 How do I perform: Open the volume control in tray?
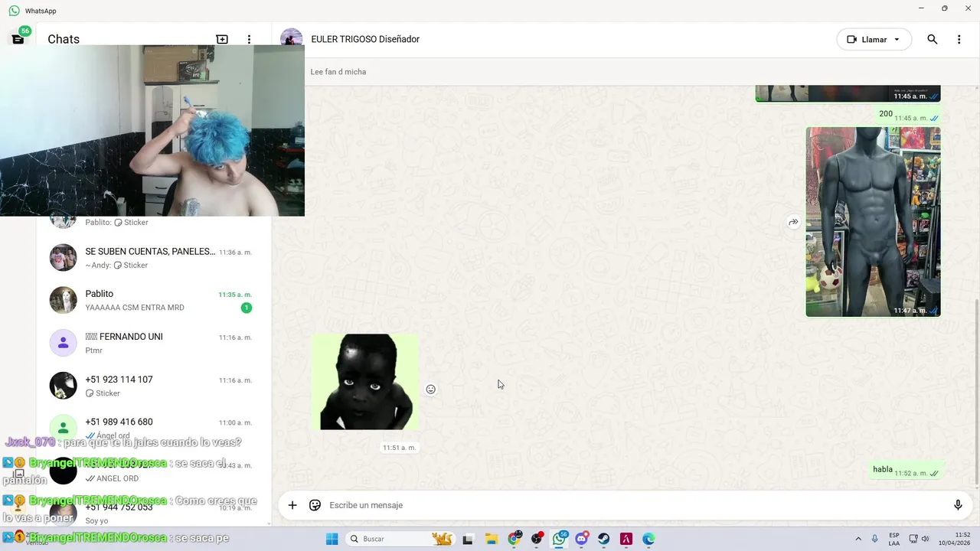(x=925, y=539)
